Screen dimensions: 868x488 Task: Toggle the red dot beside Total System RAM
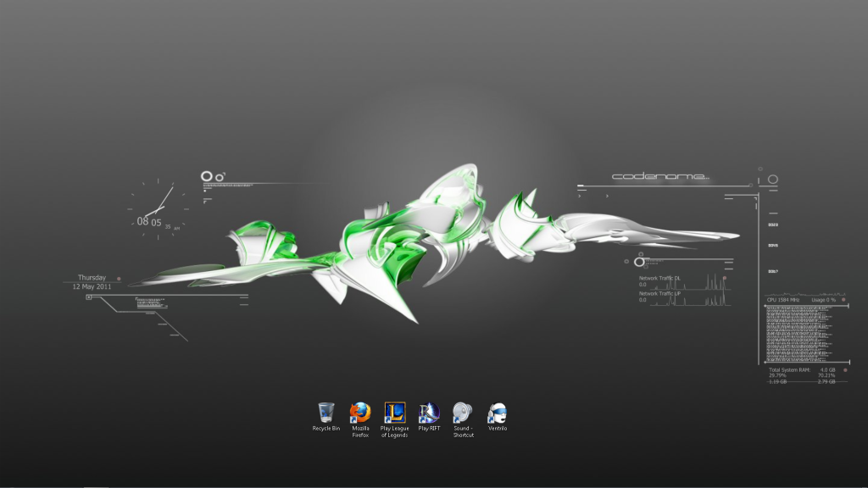[x=843, y=370]
